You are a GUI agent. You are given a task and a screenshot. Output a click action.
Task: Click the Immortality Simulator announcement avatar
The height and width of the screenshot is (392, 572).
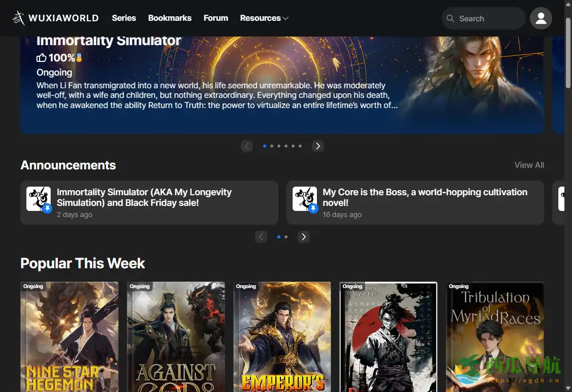tap(39, 199)
